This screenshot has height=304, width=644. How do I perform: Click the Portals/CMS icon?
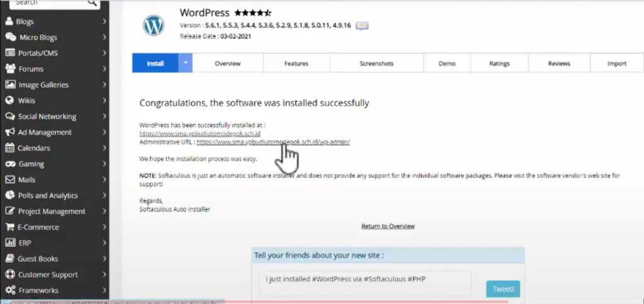pyautogui.click(x=10, y=53)
